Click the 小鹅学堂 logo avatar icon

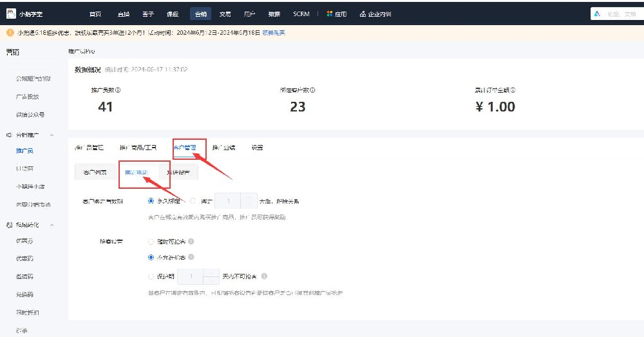(x=11, y=14)
